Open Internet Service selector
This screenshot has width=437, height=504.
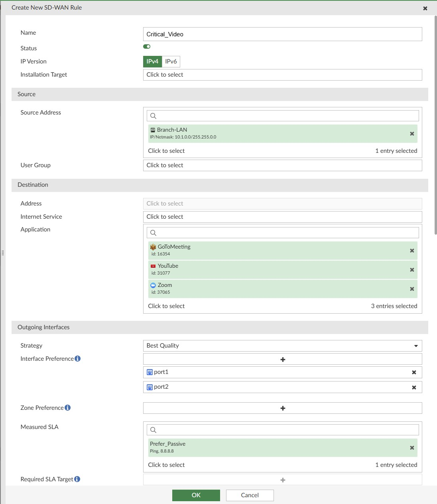[x=283, y=217]
